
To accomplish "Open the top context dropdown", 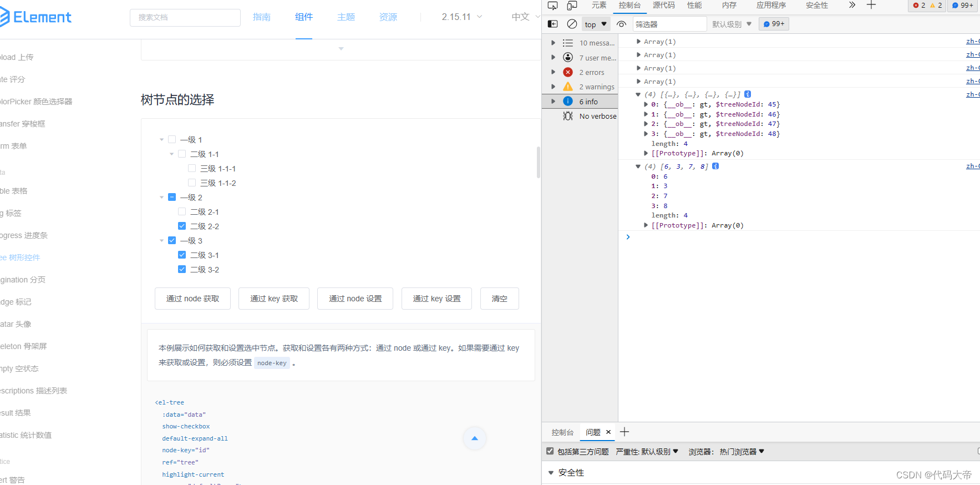I will (596, 24).
